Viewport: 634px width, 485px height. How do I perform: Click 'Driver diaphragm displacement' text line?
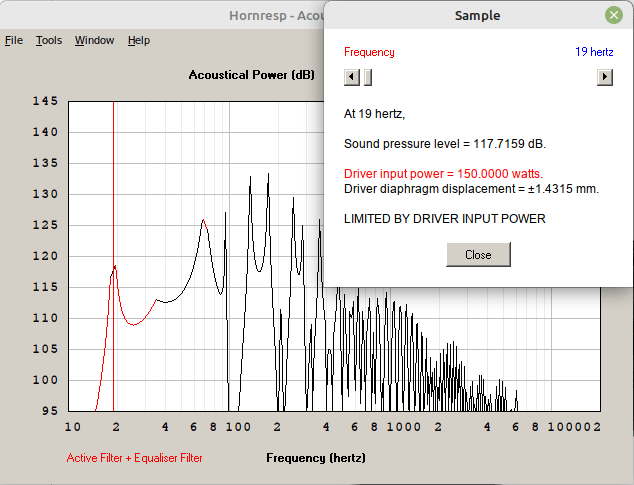pos(471,189)
